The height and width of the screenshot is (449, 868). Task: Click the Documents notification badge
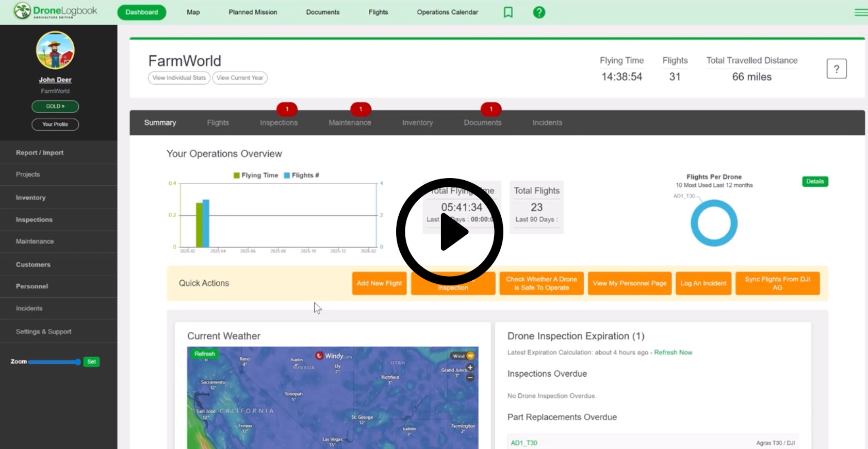tap(491, 109)
